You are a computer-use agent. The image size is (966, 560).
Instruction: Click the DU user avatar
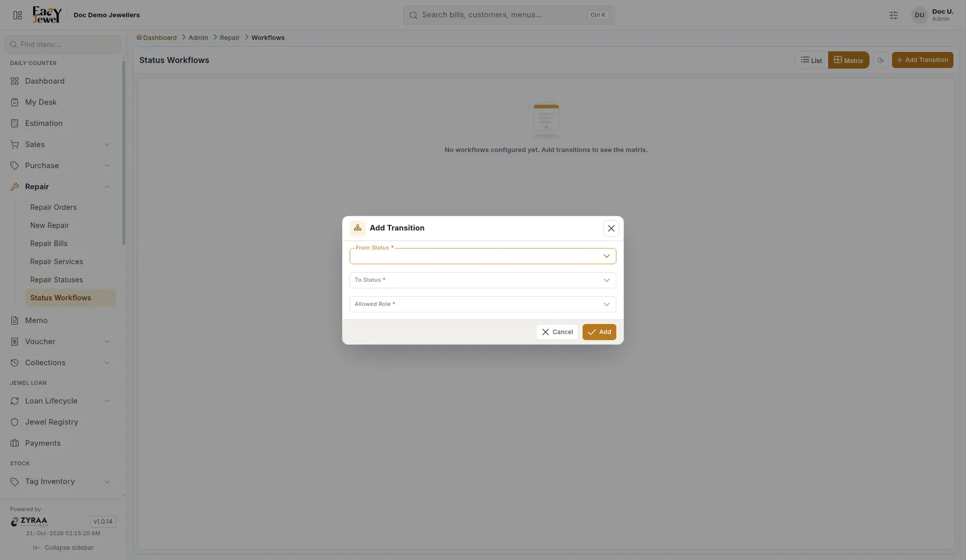click(x=920, y=15)
